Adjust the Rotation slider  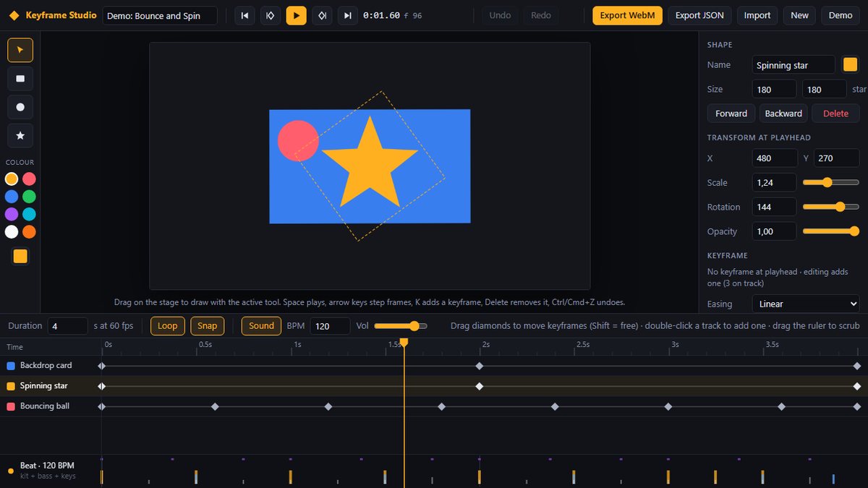point(831,207)
